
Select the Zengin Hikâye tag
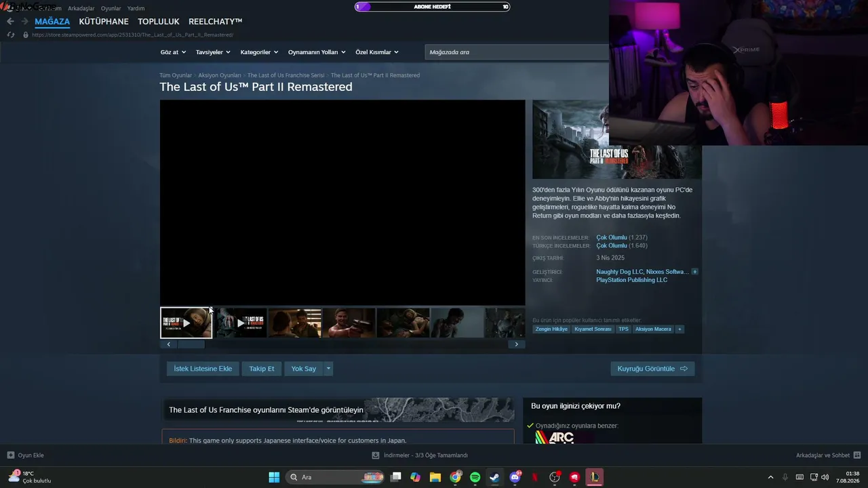(551, 329)
